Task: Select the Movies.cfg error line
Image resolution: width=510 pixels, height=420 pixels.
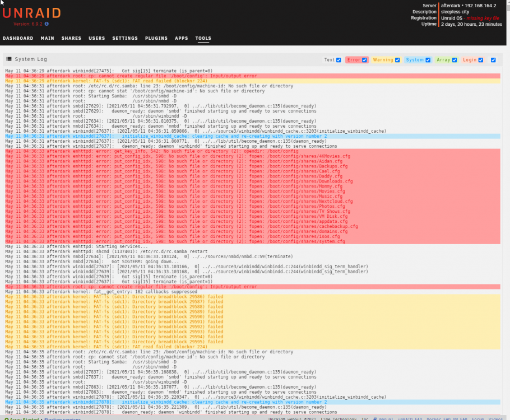Action: pos(252,192)
